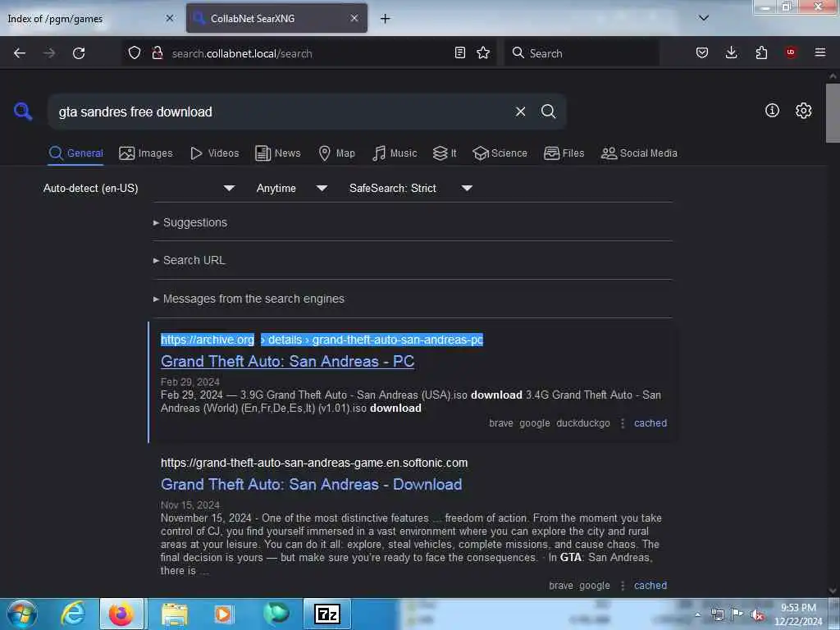Open the Firefox downloads panel
Image resolution: width=840 pixels, height=630 pixels.
(731, 53)
